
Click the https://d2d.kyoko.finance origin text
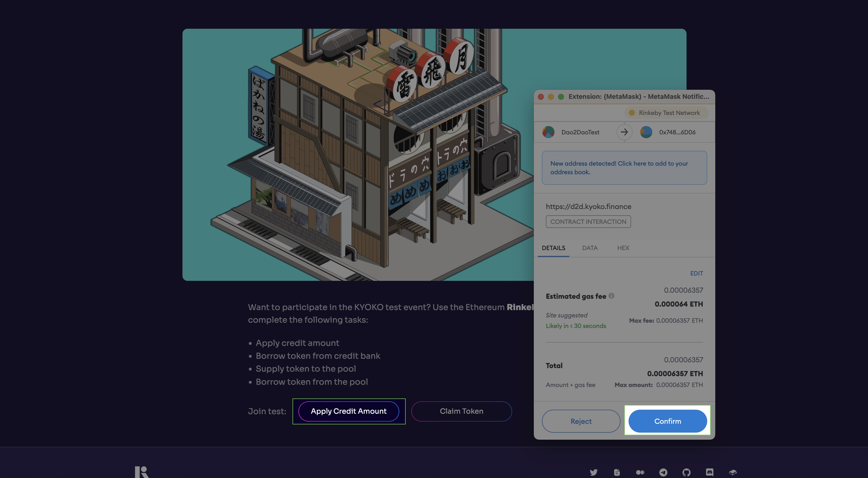click(x=588, y=206)
